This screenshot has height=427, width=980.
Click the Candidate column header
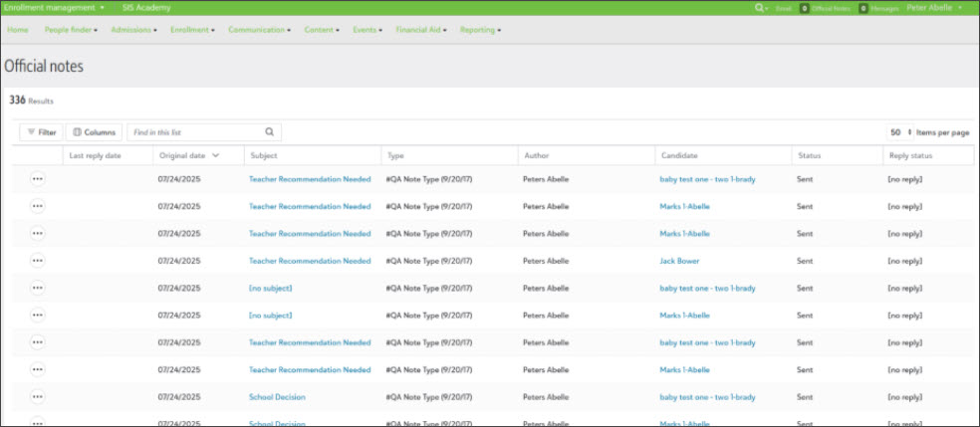[x=678, y=156]
